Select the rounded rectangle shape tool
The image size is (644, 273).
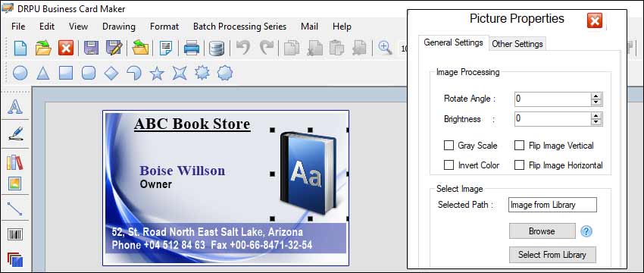89,74
